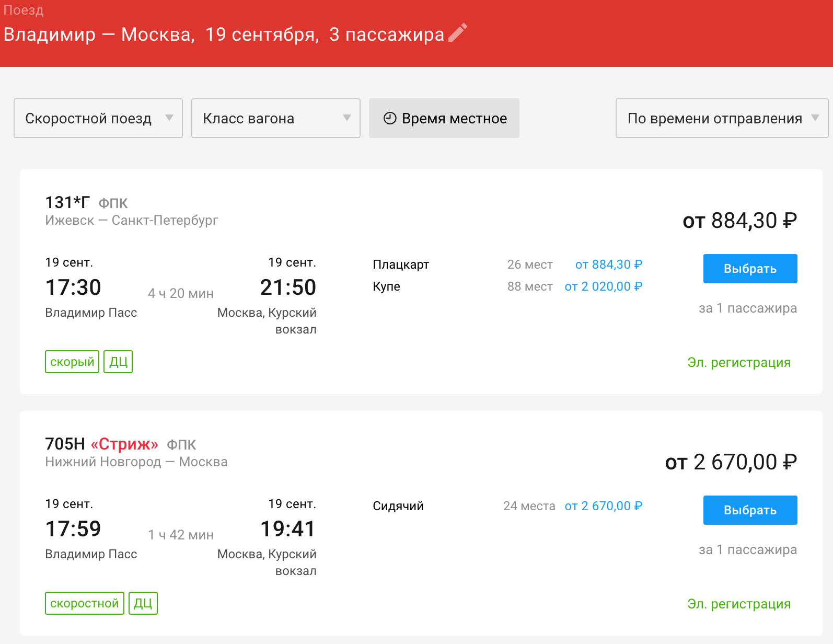Click the ДЦ badge on train 705Н

click(x=143, y=603)
